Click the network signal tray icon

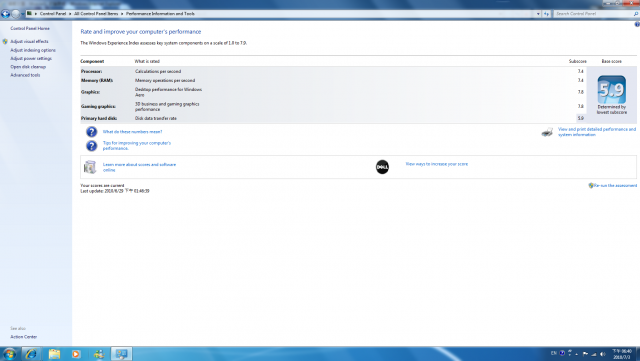[594, 354]
